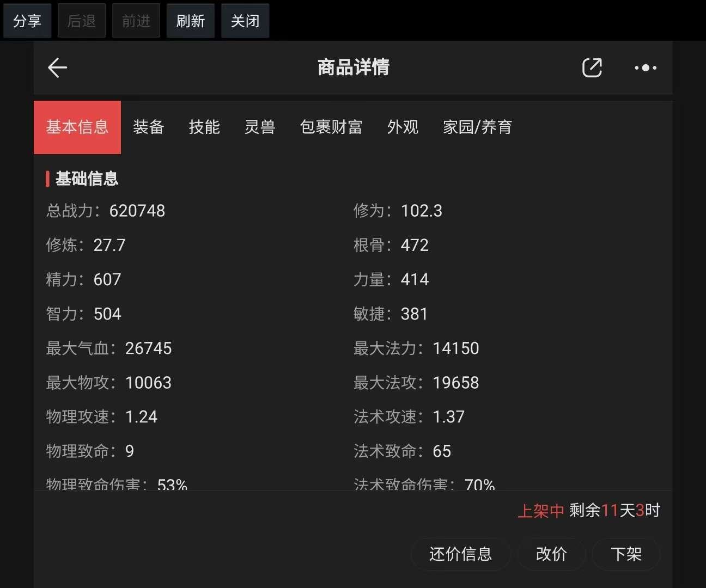Switch to the 技能 tab

pyautogui.click(x=204, y=127)
